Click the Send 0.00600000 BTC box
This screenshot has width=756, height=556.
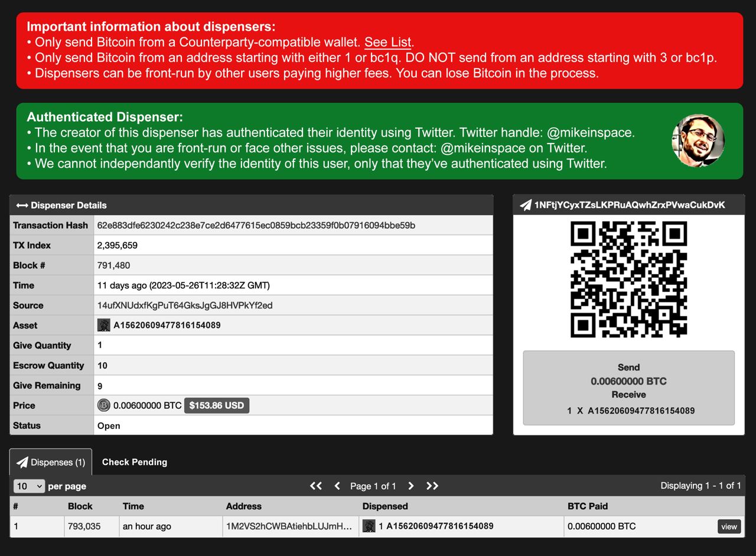coord(628,388)
